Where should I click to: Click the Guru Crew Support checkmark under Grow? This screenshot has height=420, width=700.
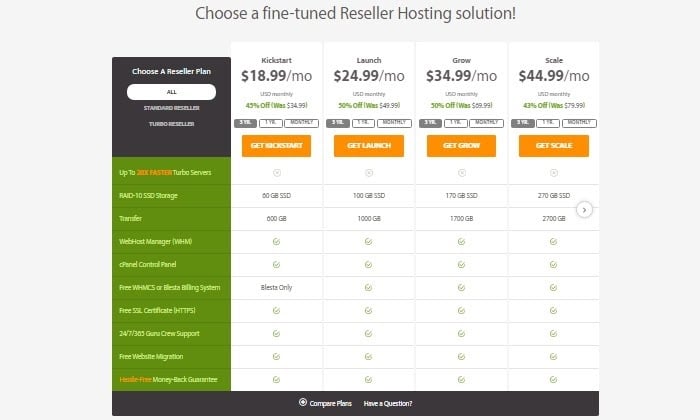click(x=461, y=333)
